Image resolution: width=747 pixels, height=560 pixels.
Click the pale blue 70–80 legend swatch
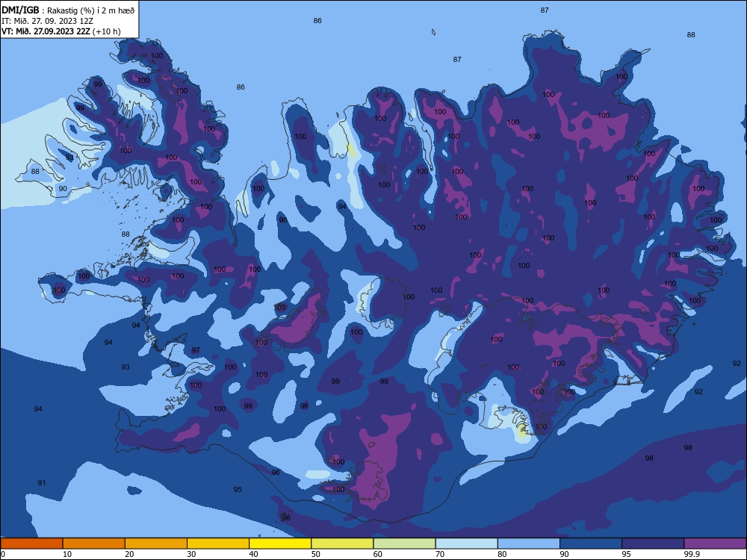(466, 544)
